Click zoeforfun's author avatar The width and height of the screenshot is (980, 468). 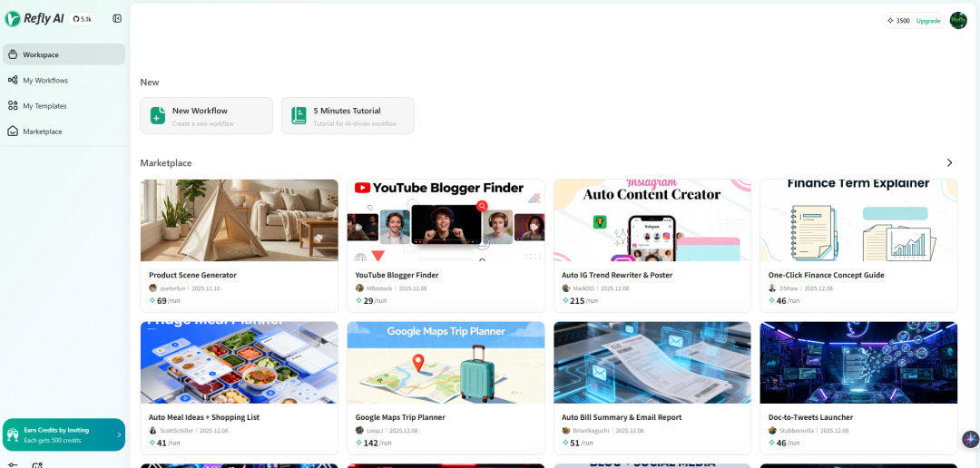coord(152,288)
